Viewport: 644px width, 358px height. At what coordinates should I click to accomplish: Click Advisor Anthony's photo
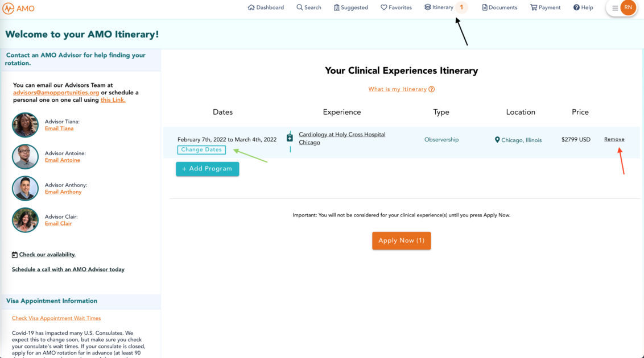pos(25,188)
